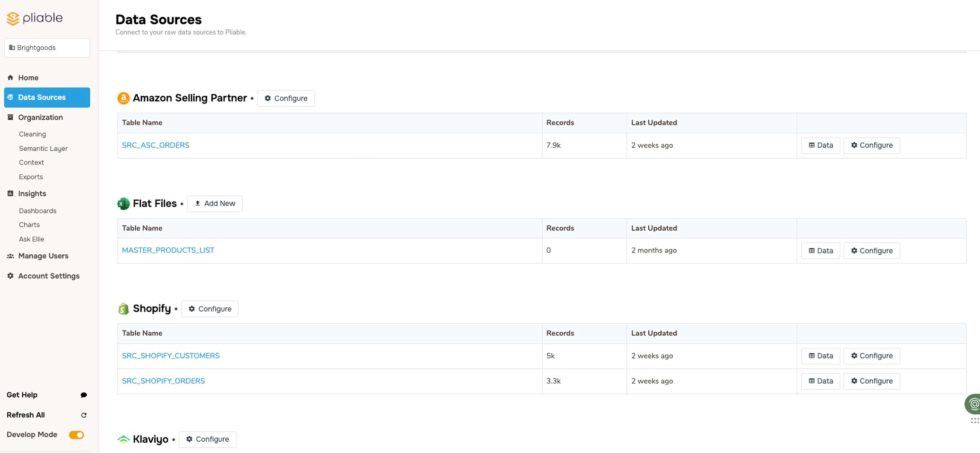Expand the Organization sidebar section
This screenshot has height=453, width=980.
coord(40,117)
